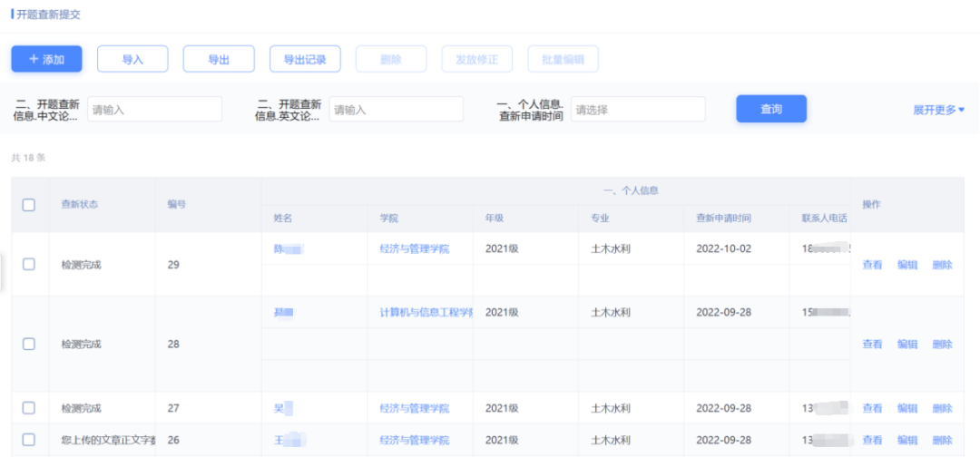Click the 导入 button
Viewport: 980px width, 467px height.
coord(132,59)
